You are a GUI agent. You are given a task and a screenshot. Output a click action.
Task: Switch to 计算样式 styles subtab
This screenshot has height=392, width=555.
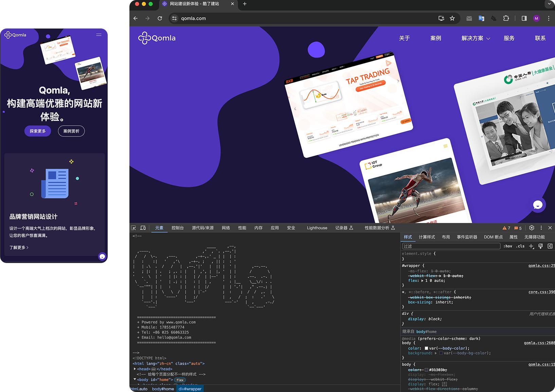427,237
